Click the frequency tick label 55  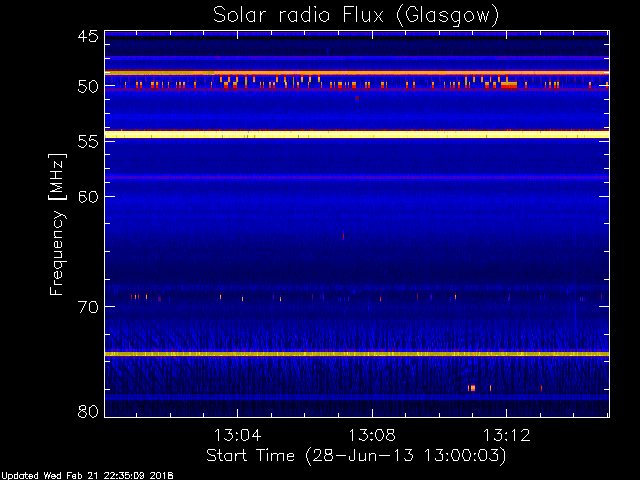pyautogui.click(x=88, y=142)
